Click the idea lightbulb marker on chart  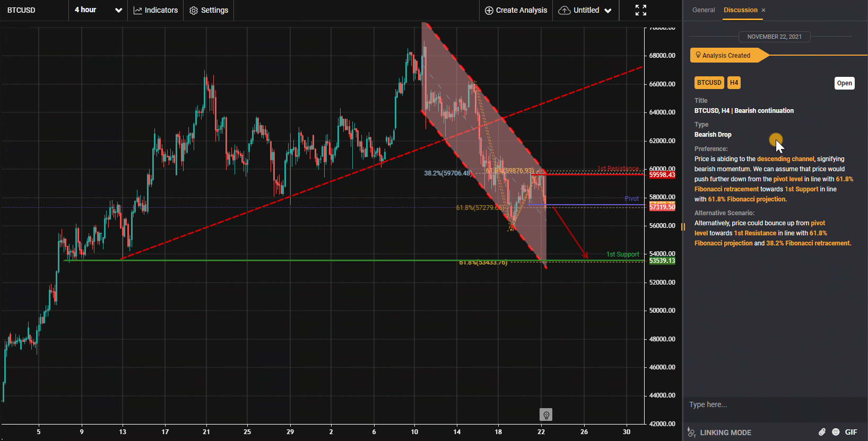coord(546,414)
